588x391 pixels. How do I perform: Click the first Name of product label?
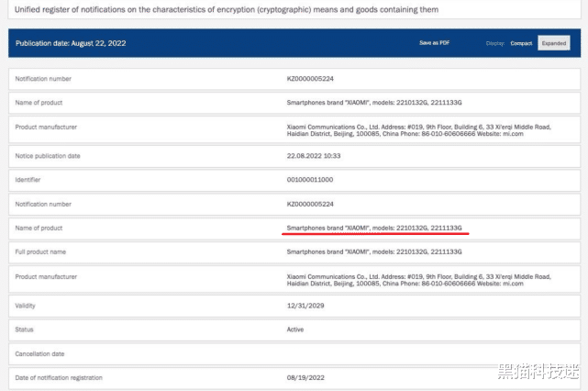(x=39, y=103)
